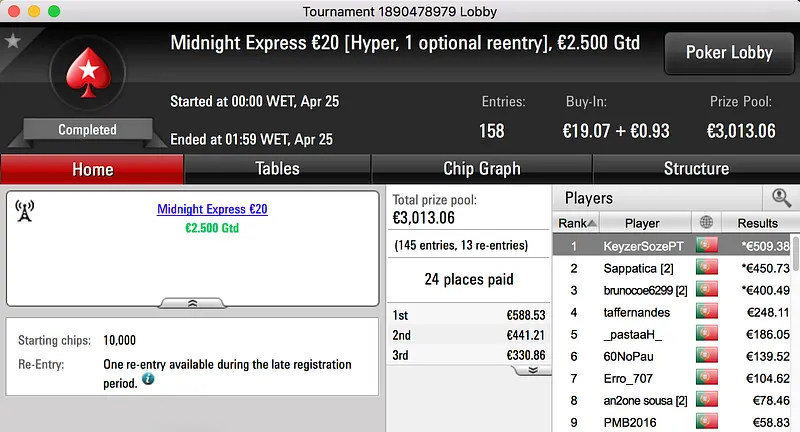Click the Poker Lobby button

click(x=726, y=53)
